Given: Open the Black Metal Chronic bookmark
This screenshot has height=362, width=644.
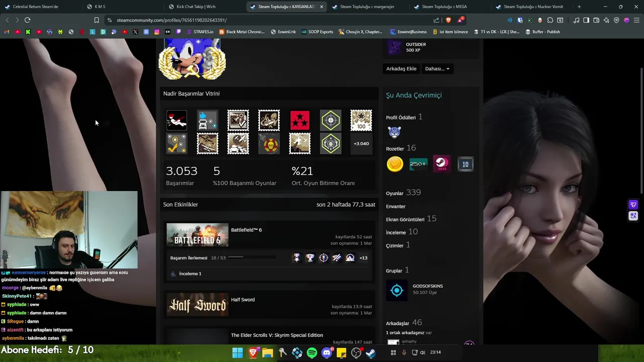Looking at the screenshot, I should [x=241, y=32].
